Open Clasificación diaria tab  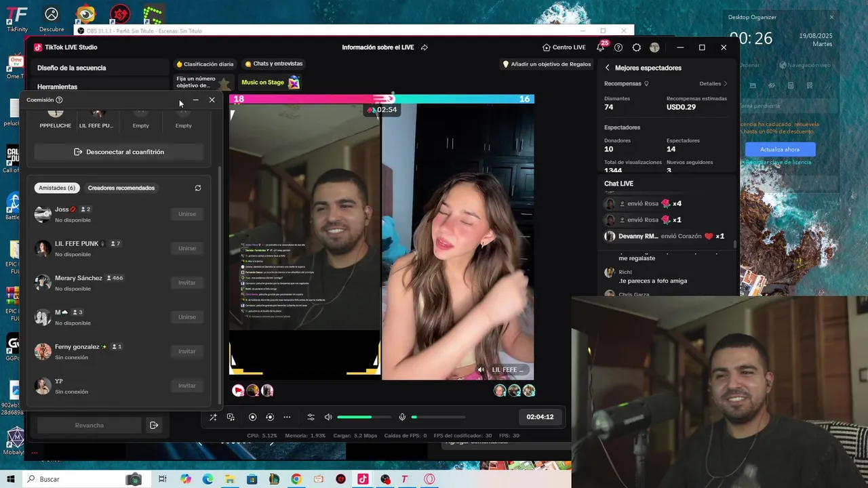coord(205,64)
